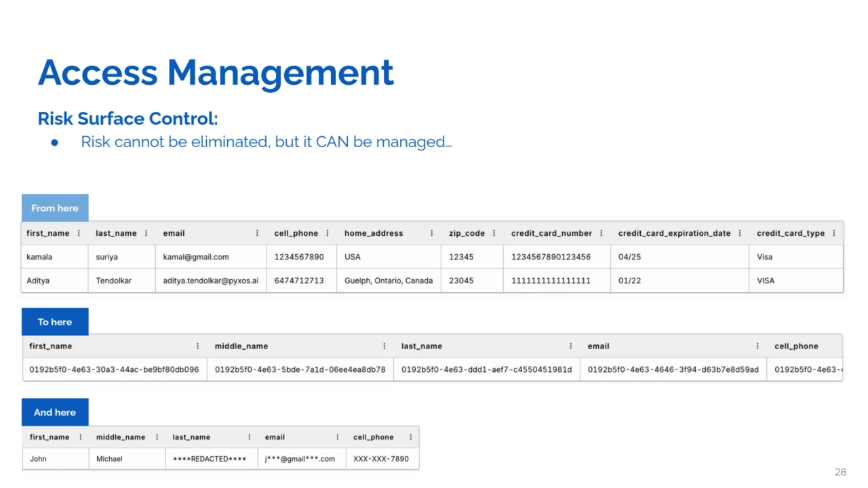This screenshot has width=868, height=488.
Task: Click zip code 23045 cell
Action: point(472,281)
